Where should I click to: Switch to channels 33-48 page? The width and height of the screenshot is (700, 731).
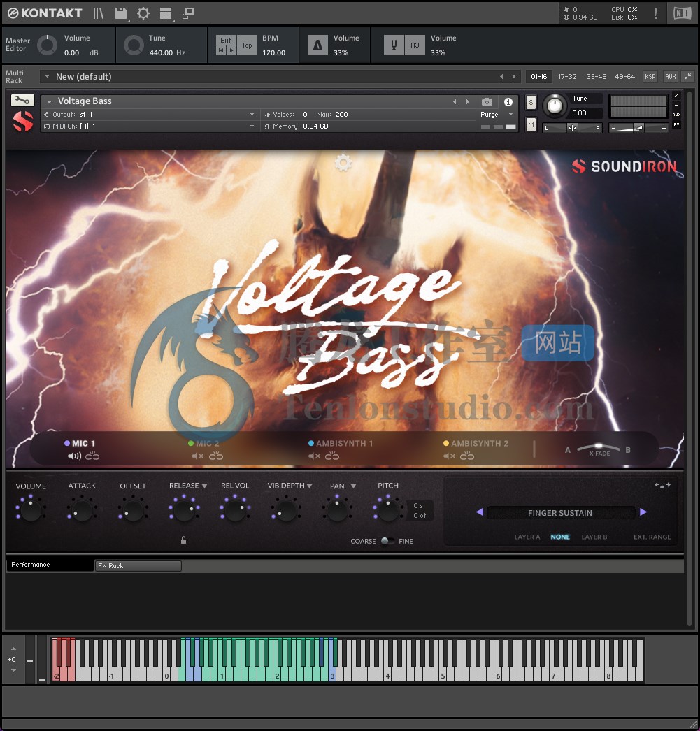pyautogui.click(x=597, y=76)
